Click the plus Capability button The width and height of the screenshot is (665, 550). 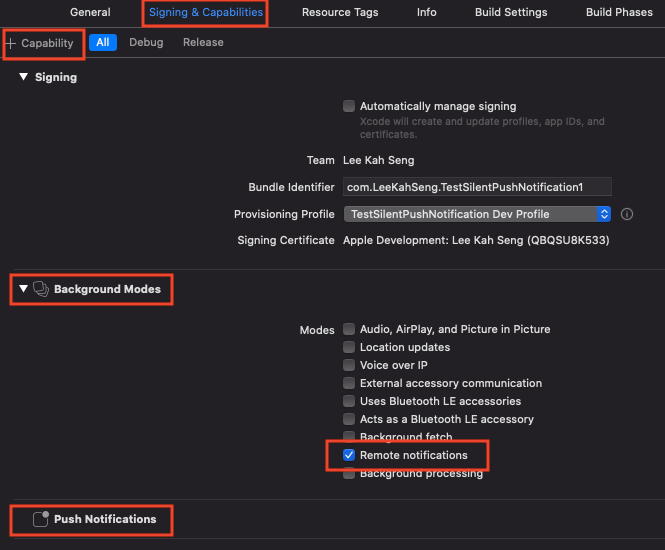40,43
